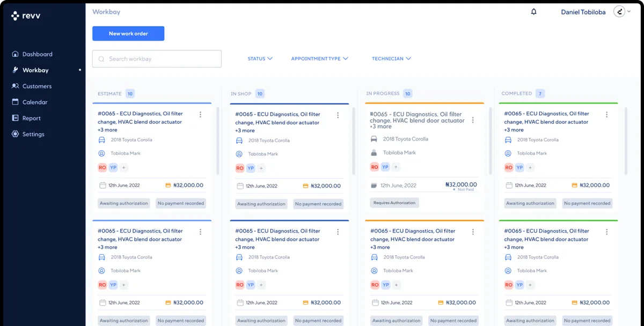Open kebab menu on second Estimate card
The image size is (644, 326).
[200, 232]
